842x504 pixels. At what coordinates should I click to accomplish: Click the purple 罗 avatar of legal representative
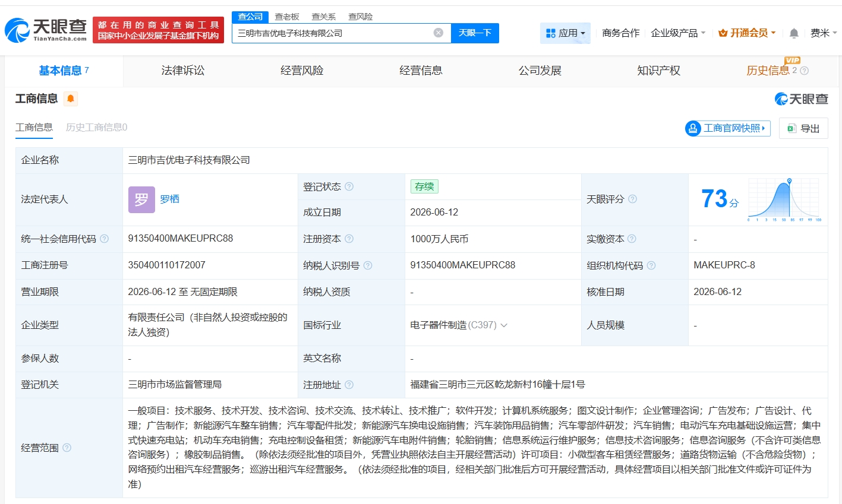[141, 199]
